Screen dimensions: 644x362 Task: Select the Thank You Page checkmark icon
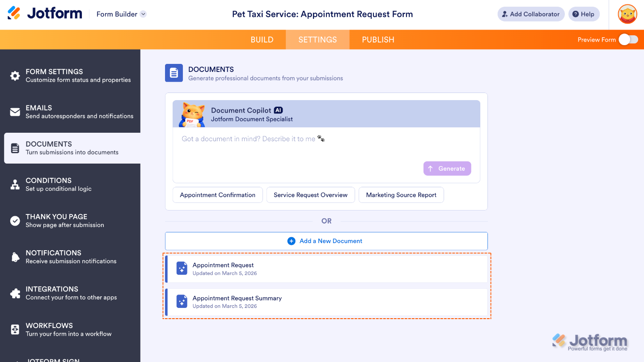15,220
